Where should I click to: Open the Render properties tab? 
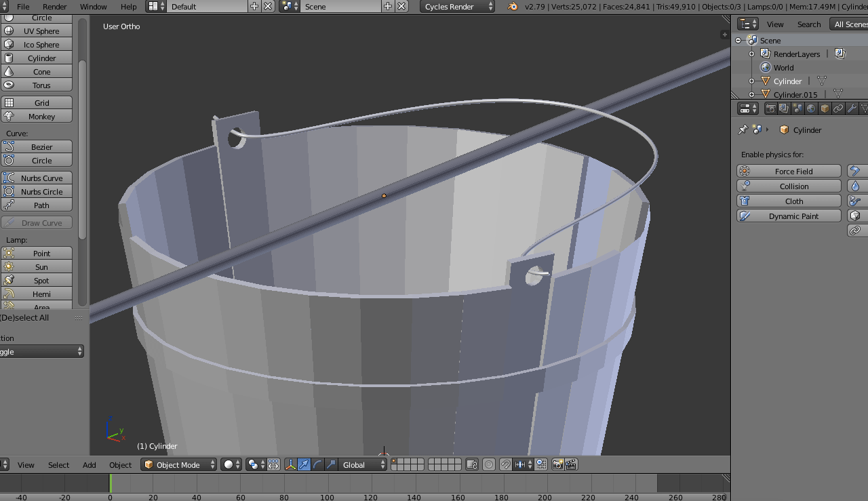tap(771, 108)
